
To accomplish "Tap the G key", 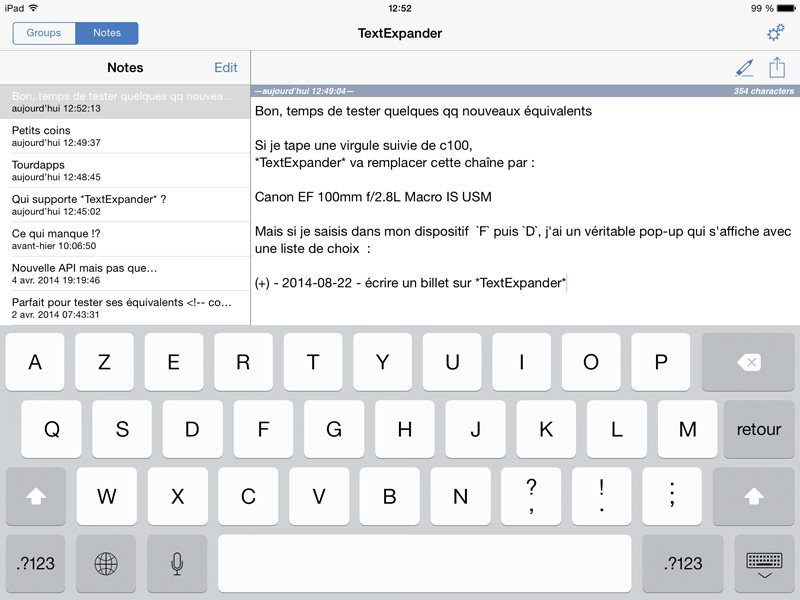I will pyautogui.click(x=334, y=429).
